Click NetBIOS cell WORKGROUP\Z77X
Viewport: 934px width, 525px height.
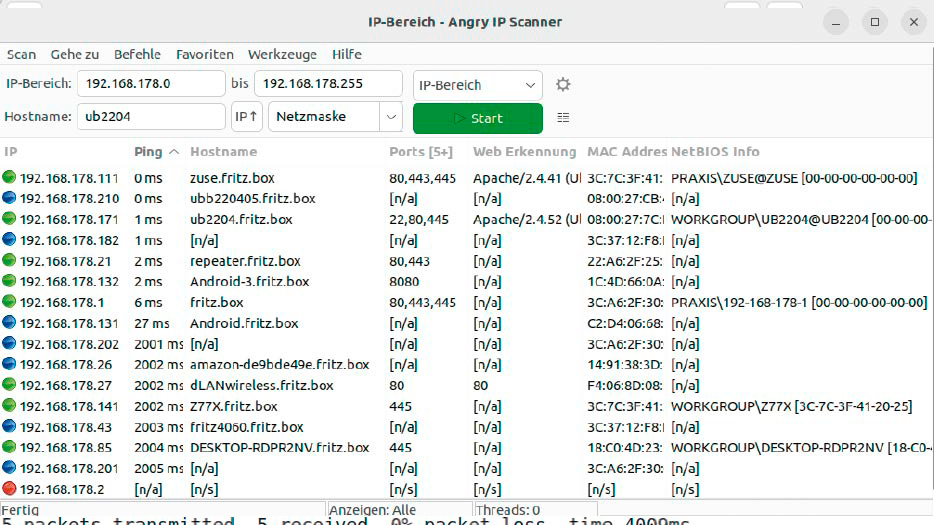[791, 406]
